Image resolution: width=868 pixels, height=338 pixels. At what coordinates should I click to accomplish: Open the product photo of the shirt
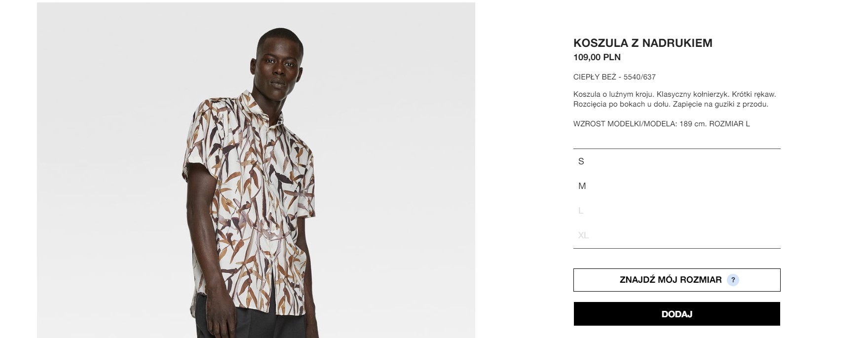(x=256, y=170)
